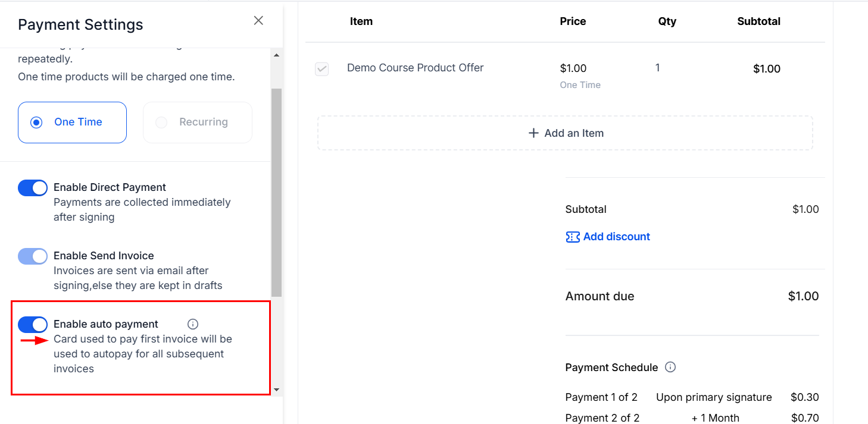Click the One Time label under the price

[580, 85]
